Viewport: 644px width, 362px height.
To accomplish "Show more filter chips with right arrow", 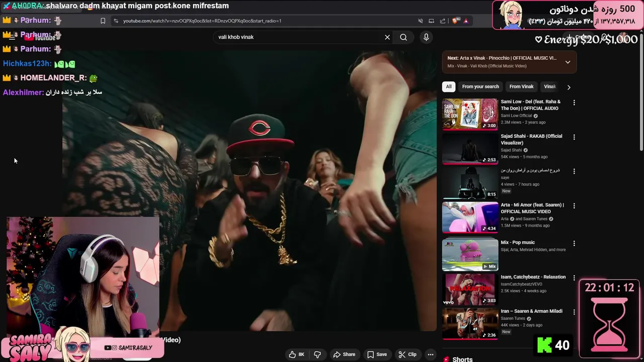I will 569,87.
